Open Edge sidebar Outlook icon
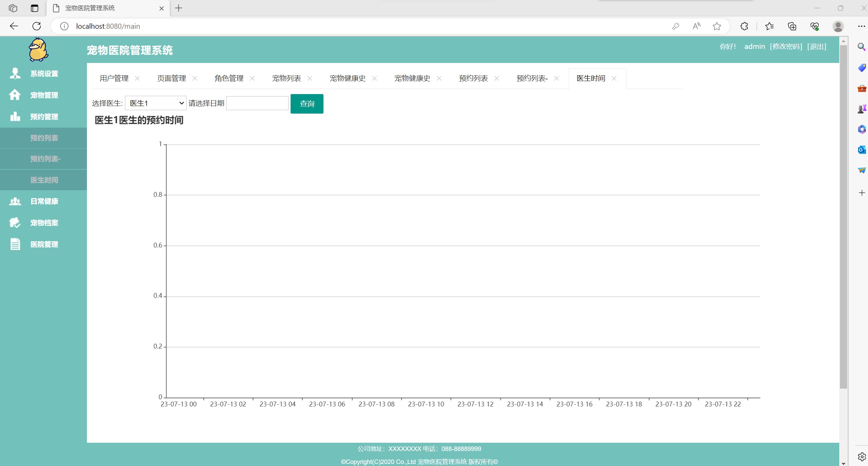868x466 pixels. coord(861,150)
